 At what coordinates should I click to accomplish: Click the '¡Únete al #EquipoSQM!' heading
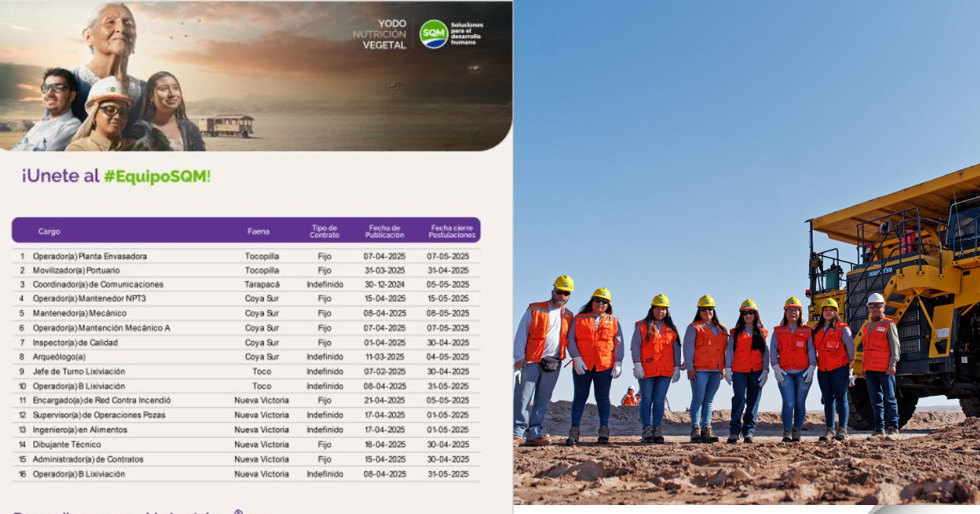tap(116, 176)
